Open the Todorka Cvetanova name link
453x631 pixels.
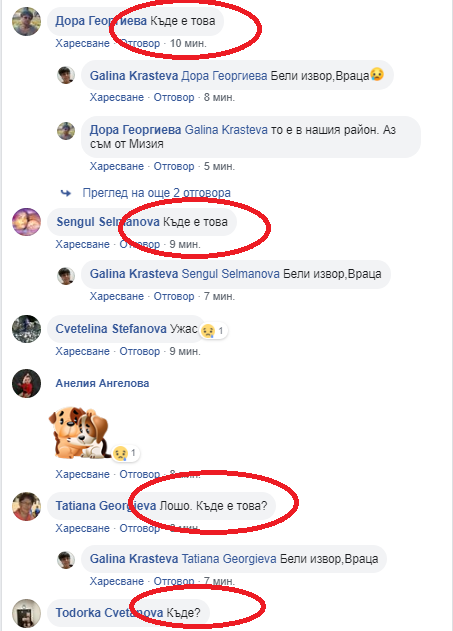[109, 612]
